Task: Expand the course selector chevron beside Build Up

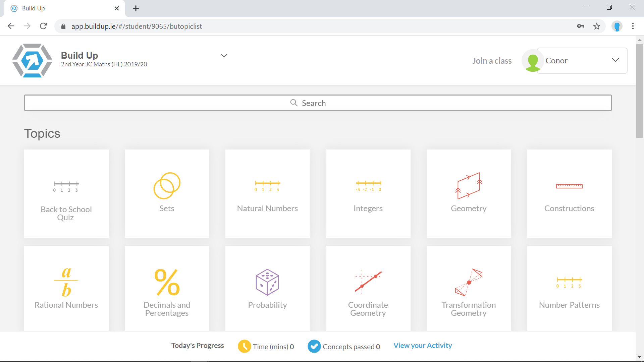Action: tap(224, 56)
